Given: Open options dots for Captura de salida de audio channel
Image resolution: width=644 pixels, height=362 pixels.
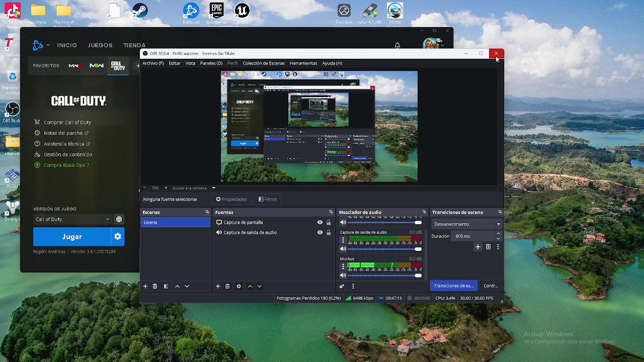Looking at the screenshot, I should point(343,240).
